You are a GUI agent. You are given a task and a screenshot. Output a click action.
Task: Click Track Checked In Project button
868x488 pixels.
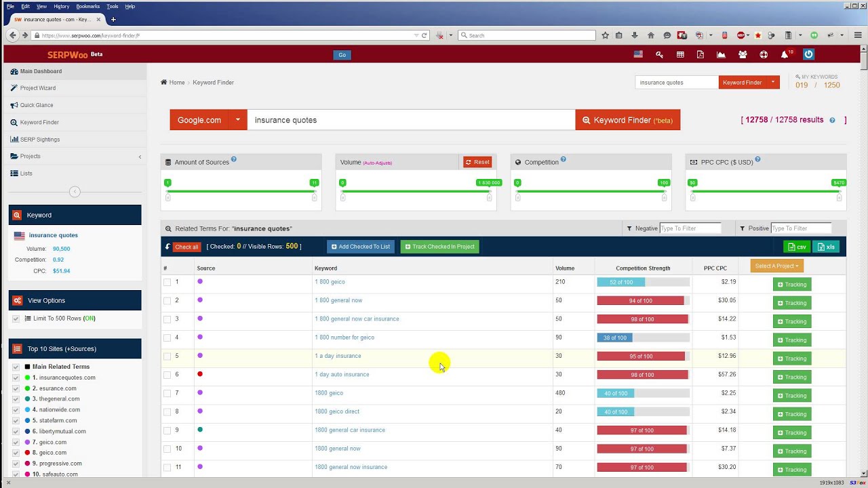coord(439,247)
